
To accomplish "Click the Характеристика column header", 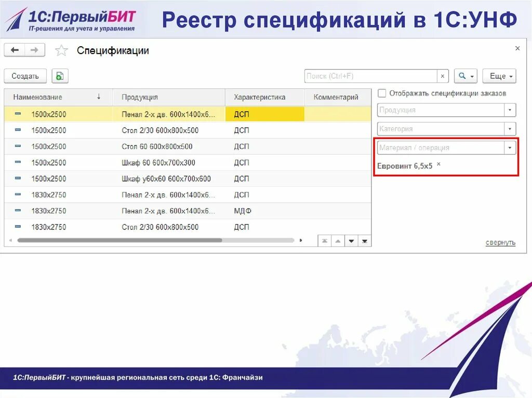I will point(264,98).
